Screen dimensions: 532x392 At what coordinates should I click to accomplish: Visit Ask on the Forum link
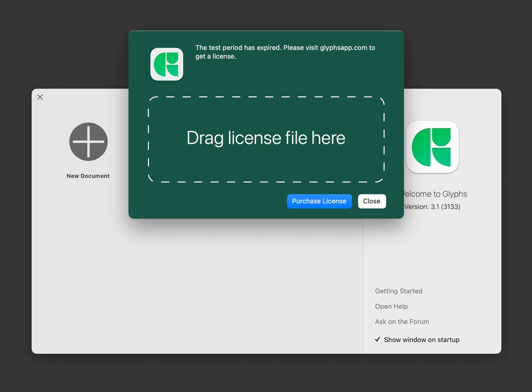(402, 322)
